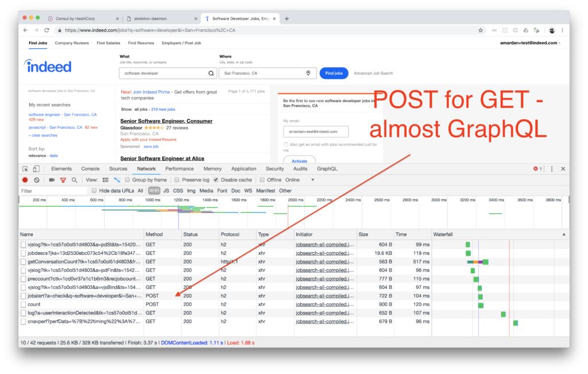
Task: Bookmark this page with the star icon
Action: pos(481,30)
